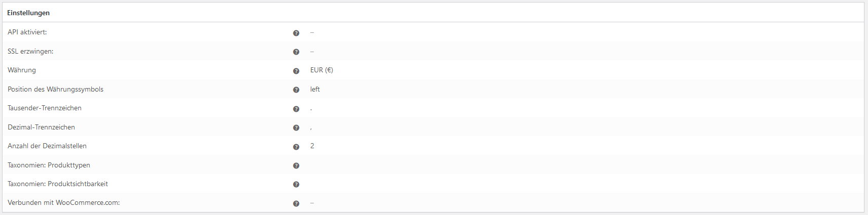Click the Verbunden mit WooCommerce.com label
This screenshot has width=868, height=215.
63,202
